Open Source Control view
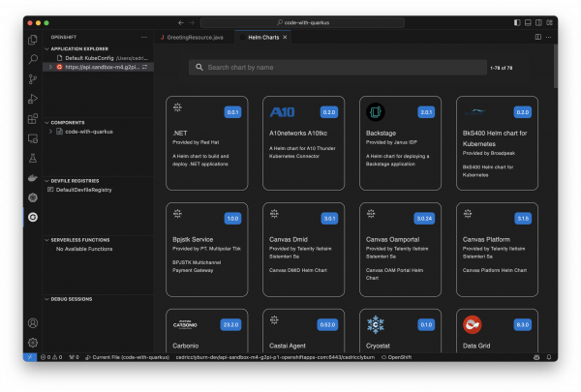Image resolution: width=581 pixels, height=392 pixels. [33, 78]
